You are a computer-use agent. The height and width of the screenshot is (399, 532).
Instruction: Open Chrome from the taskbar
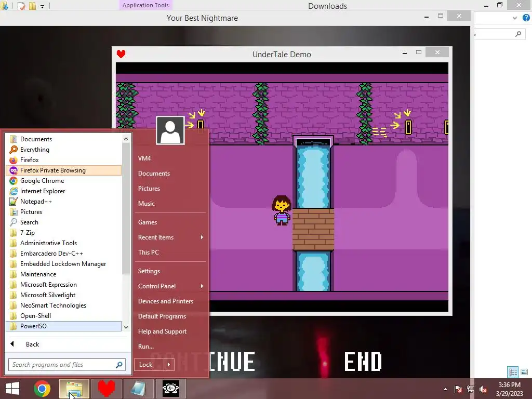(x=42, y=389)
